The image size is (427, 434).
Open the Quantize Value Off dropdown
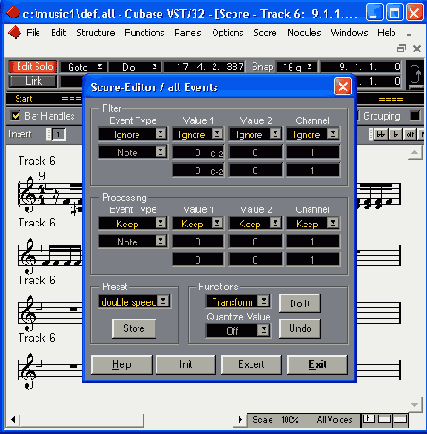click(x=238, y=331)
